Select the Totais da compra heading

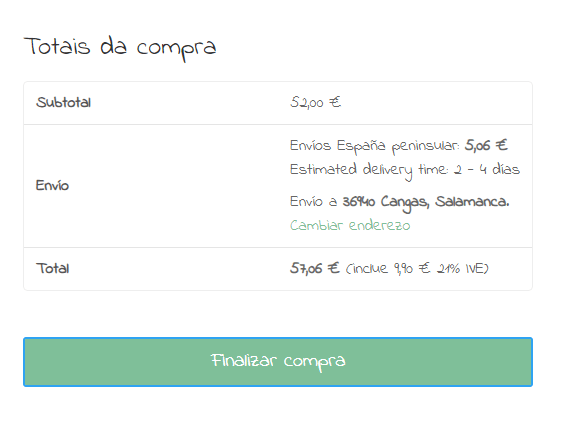120,49
